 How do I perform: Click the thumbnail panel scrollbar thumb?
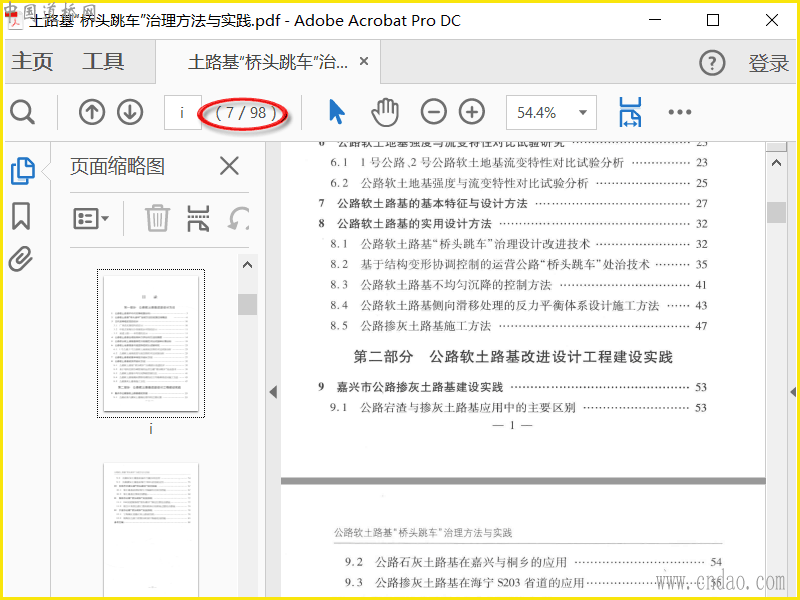coord(247,304)
